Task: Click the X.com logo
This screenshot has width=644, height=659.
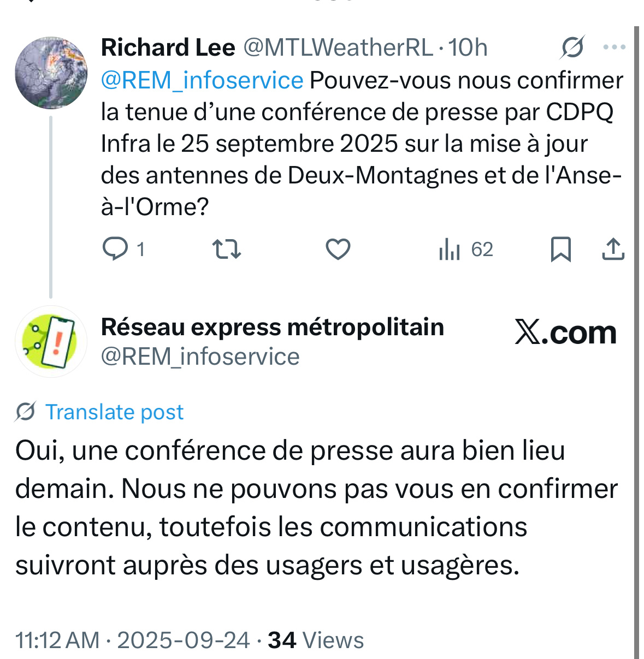Action: [x=565, y=333]
